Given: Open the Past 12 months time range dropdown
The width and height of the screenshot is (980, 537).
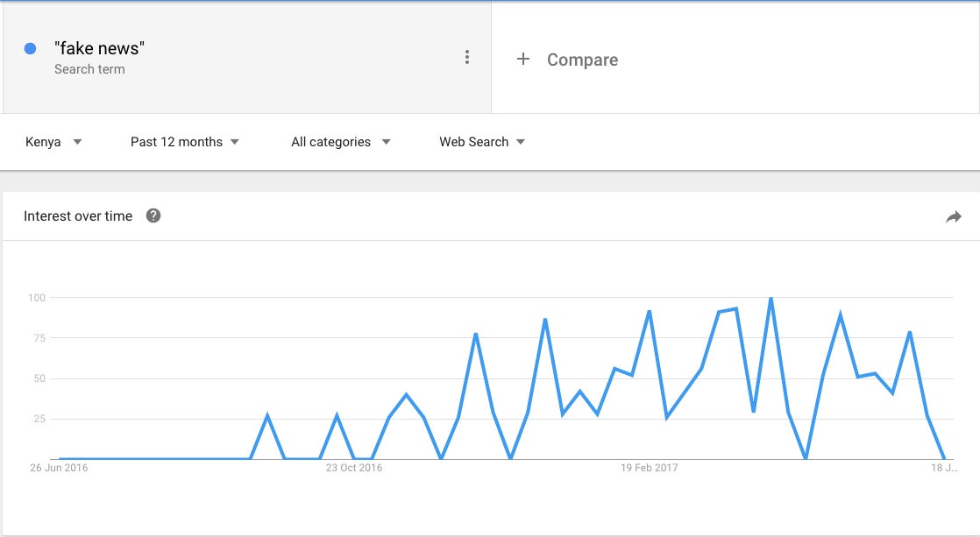Looking at the screenshot, I should tap(185, 142).
